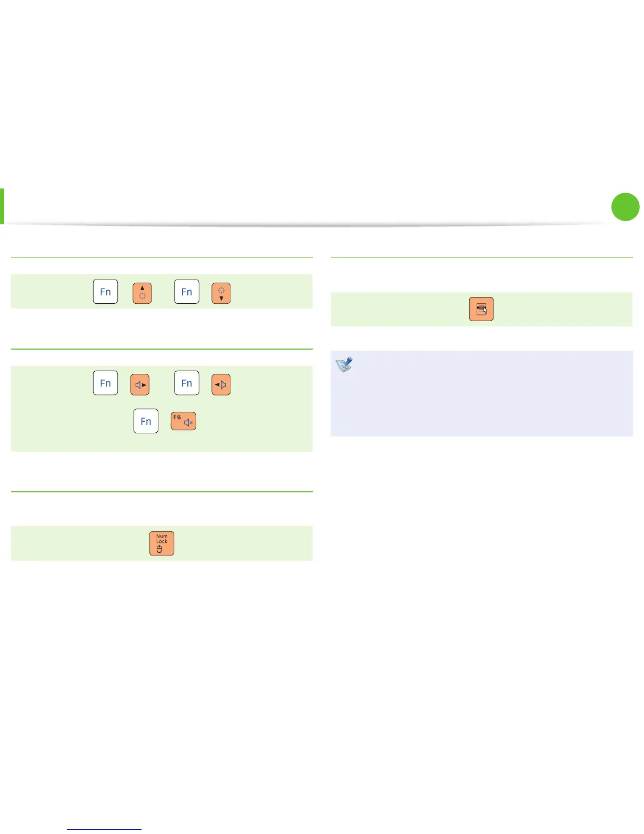The width and height of the screenshot is (644, 834).
Task: Open the blue underlined link at the page bottom
Action: (x=104, y=829)
